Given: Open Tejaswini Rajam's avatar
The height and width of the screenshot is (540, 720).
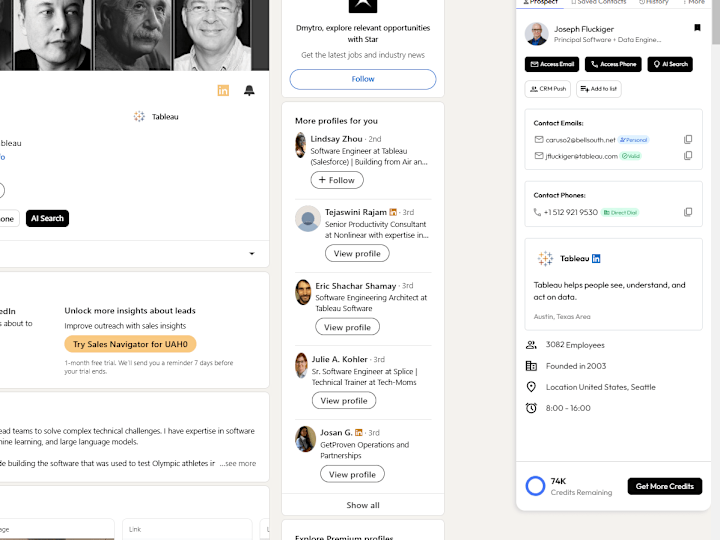Looking at the screenshot, I should pyautogui.click(x=308, y=219).
